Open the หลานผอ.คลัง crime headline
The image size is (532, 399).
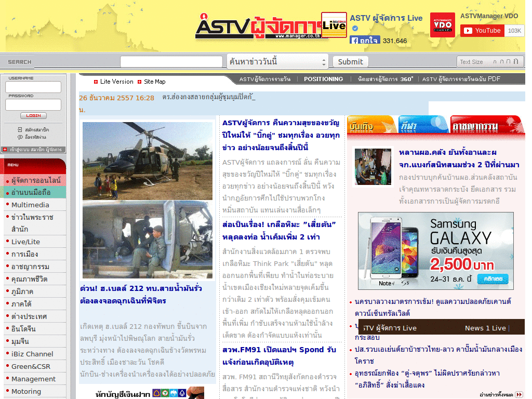coord(459,158)
